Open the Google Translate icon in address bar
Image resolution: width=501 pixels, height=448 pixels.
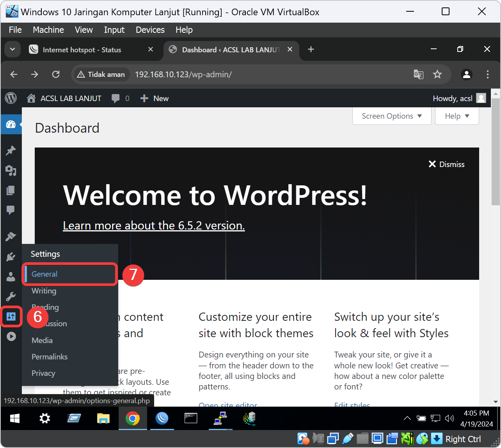tap(419, 74)
